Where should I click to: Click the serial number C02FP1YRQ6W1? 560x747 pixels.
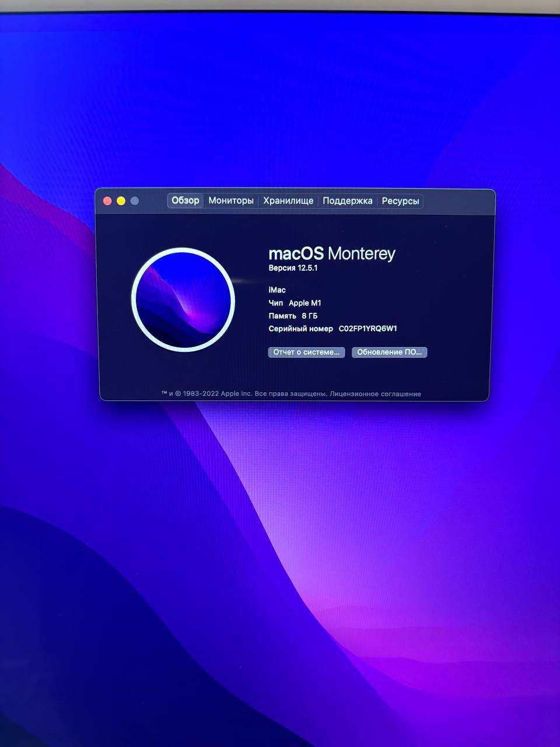[368, 329]
